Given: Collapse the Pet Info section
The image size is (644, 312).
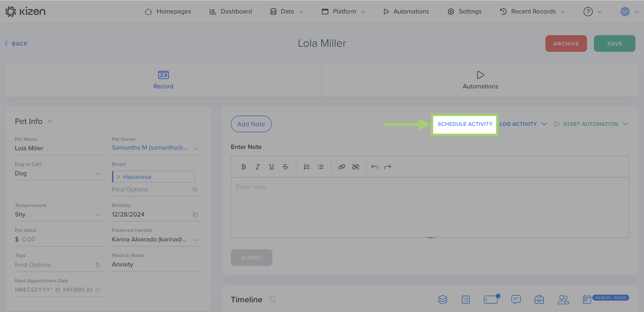Looking at the screenshot, I should 50,121.
